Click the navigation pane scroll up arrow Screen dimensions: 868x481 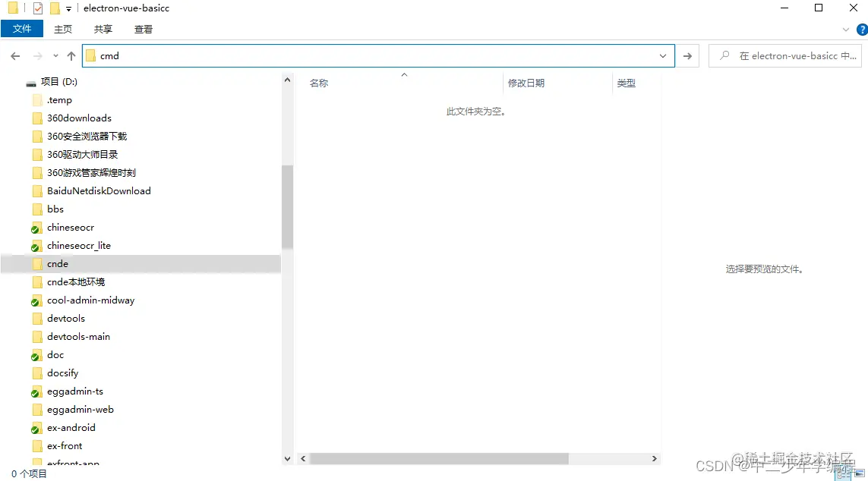[x=287, y=80]
